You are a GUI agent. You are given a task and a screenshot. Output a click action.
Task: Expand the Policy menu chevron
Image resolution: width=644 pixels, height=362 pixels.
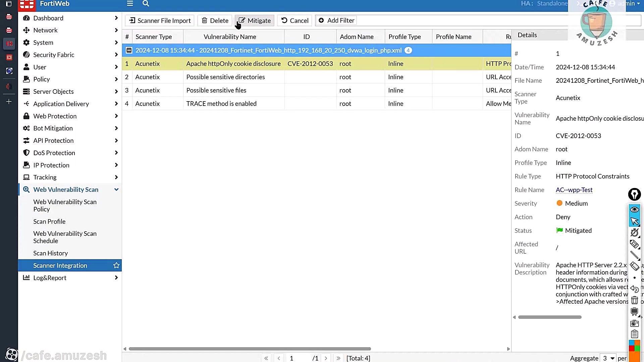tap(116, 79)
